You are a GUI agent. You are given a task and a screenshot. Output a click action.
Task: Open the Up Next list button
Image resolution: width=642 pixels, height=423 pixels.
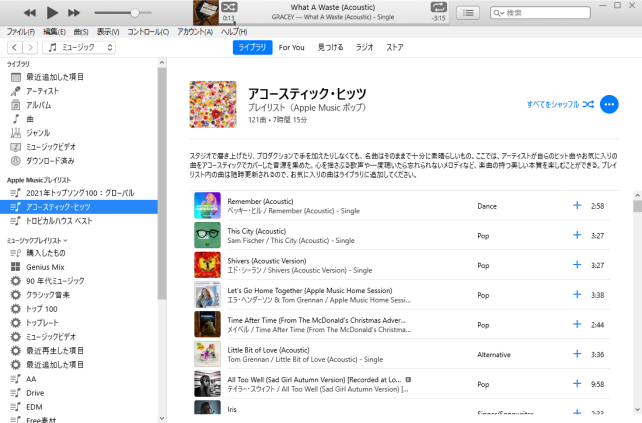click(468, 13)
